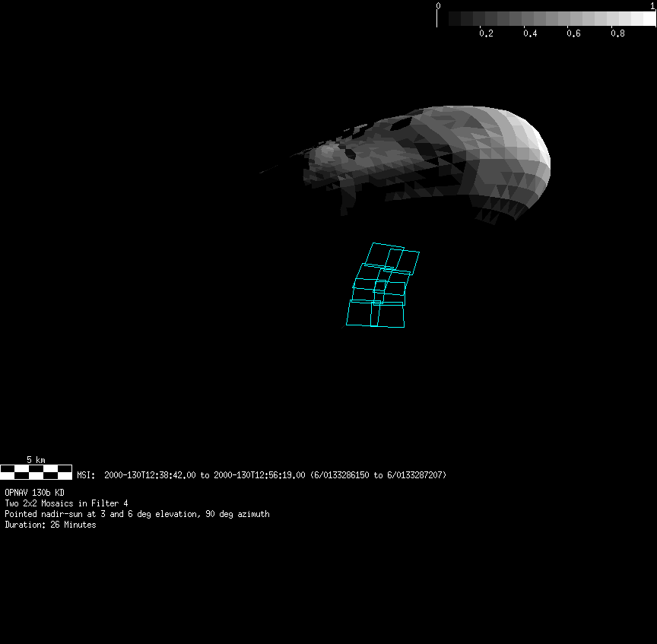Click the cyan mosaic footprint frames
Viewport: 657px width, 644px height.
coord(382,285)
